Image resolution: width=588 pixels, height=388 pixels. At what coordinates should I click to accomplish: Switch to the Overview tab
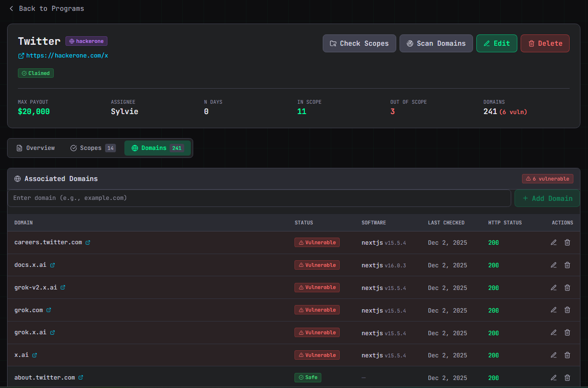(35, 148)
